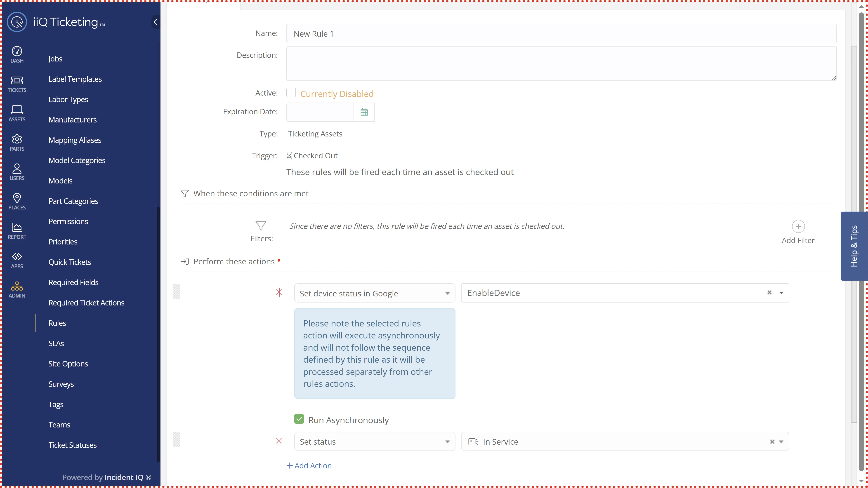Screen dimensions: 868x488
Task: Remove the Set status action
Action: coord(279,441)
